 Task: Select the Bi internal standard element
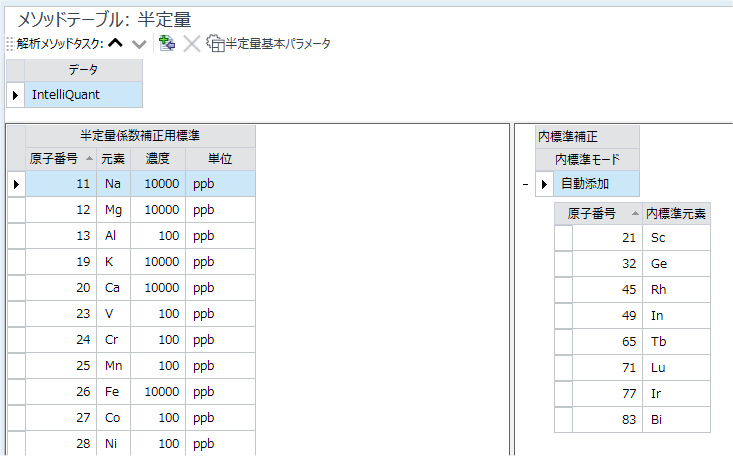pyautogui.click(x=676, y=420)
